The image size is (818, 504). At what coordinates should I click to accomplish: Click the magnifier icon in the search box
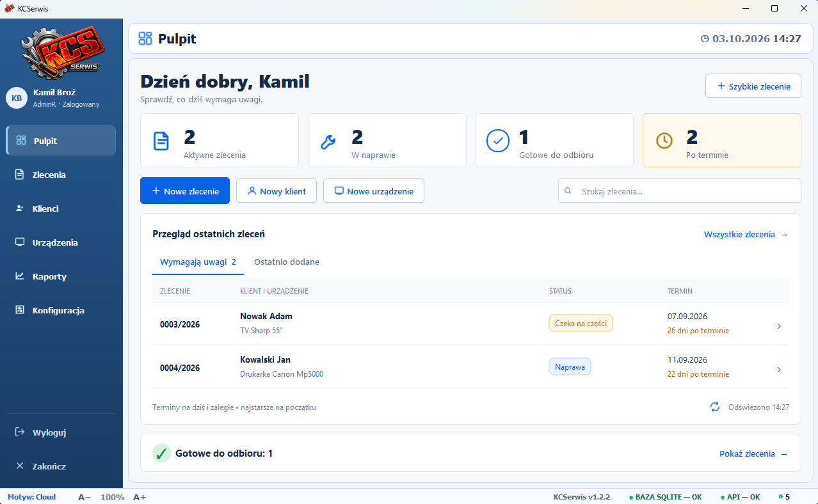point(568,191)
